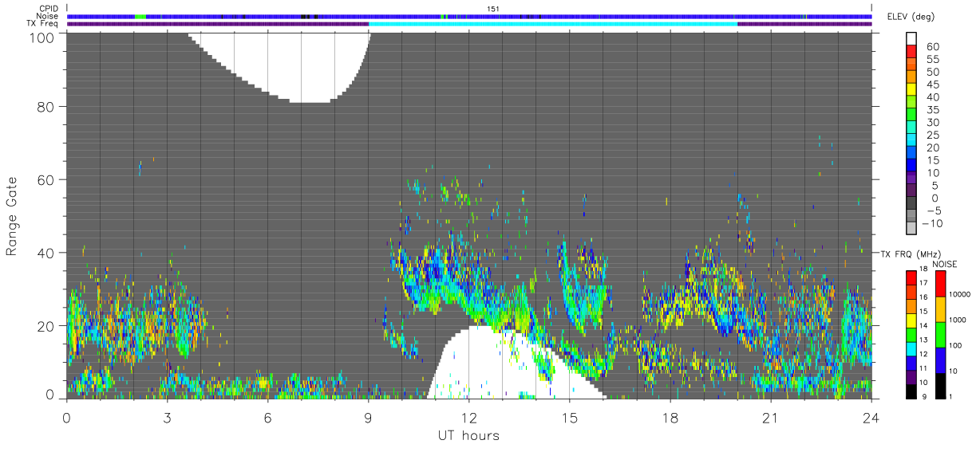
Task: Click the '1' label on NOISE colorbar
Action: pos(951,396)
